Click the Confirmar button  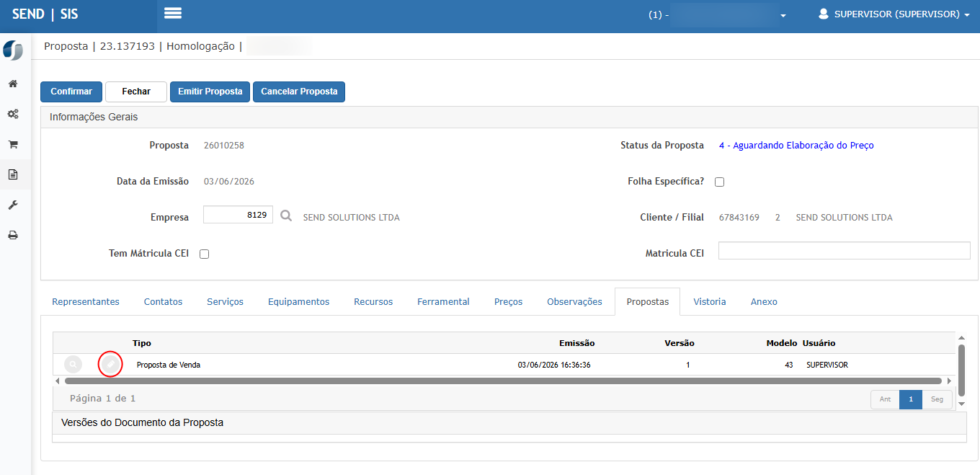click(71, 92)
